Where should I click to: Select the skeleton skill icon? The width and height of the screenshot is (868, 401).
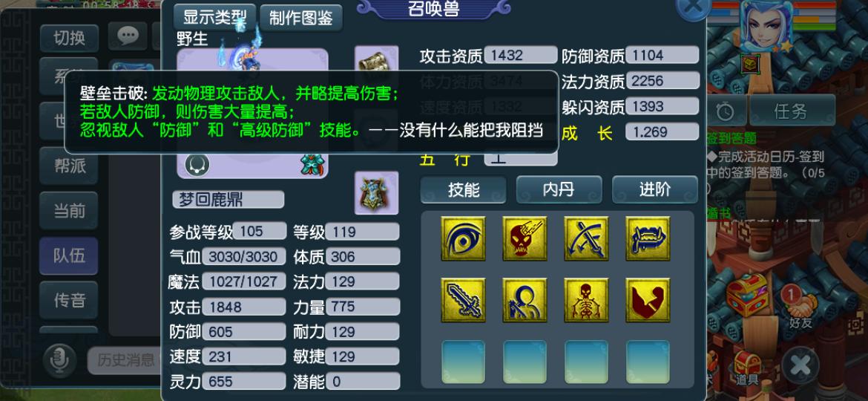(x=586, y=300)
